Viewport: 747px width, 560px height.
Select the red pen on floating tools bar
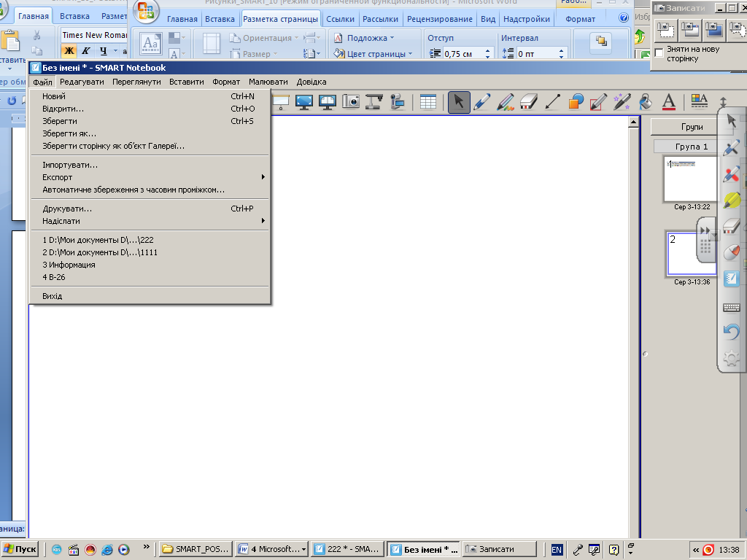click(731, 174)
